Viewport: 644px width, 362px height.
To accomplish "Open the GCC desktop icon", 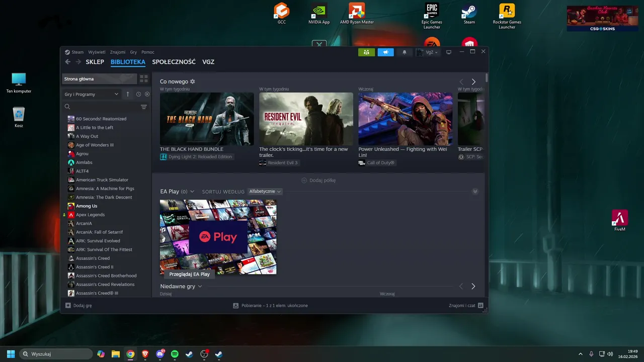I will (282, 14).
